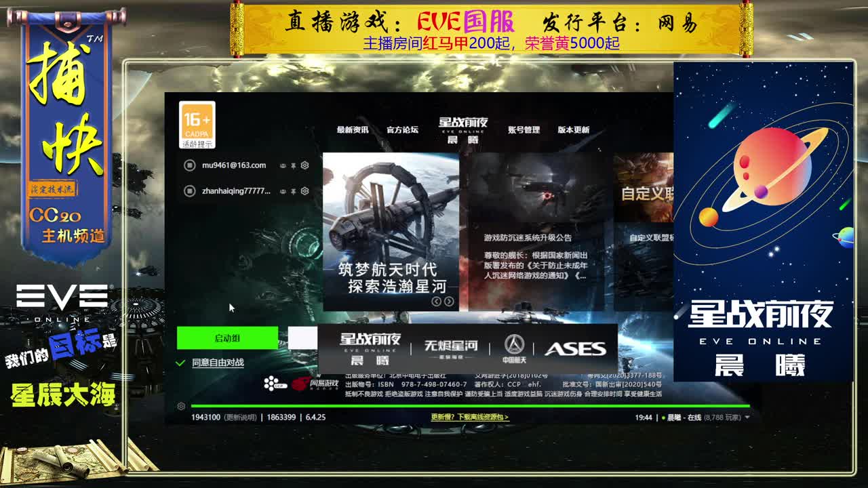Click pin icon beside mu9461@163.com
The image size is (868, 488).
pyautogui.click(x=294, y=165)
